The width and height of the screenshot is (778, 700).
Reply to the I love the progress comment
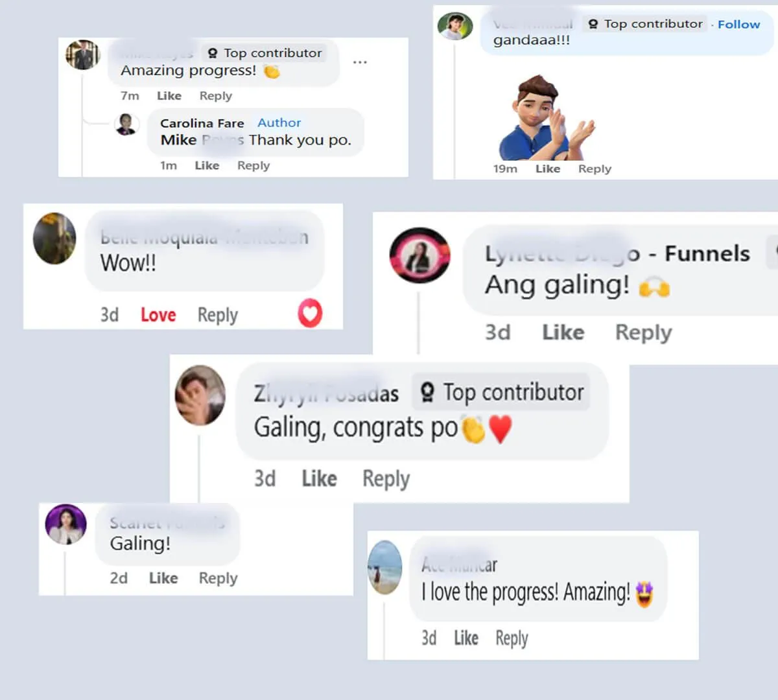click(x=512, y=638)
